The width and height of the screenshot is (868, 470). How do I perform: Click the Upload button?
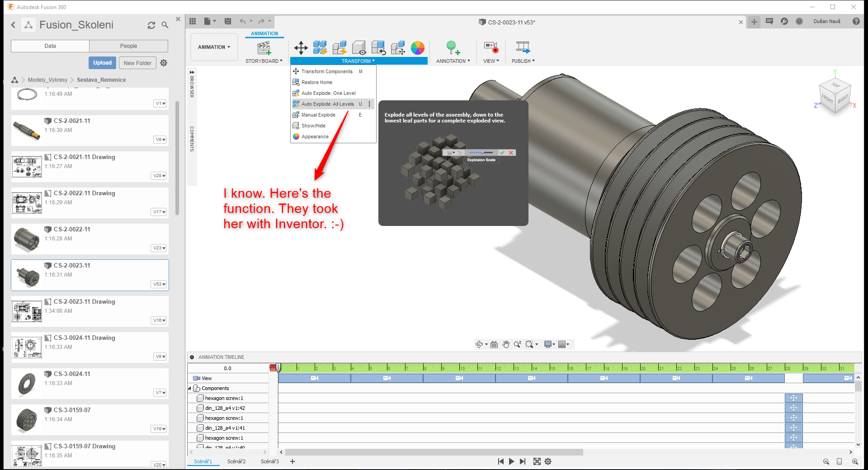[x=102, y=62]
